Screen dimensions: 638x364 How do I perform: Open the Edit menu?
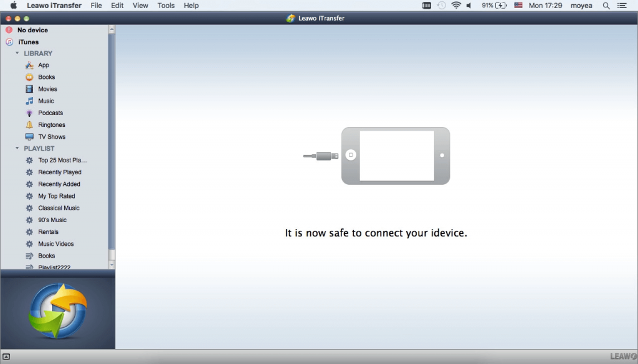pyautogui.click(x=117, y=6)
